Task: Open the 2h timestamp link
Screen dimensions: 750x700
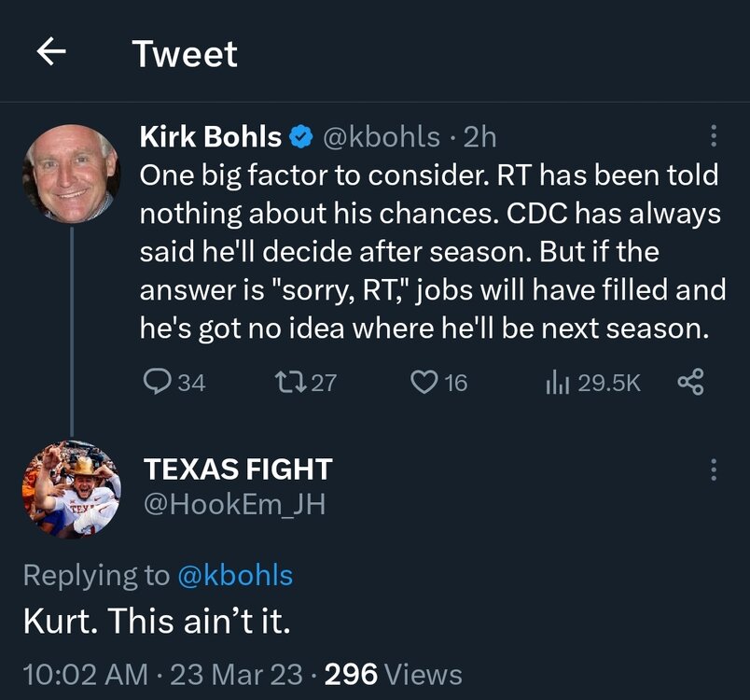Action: [x=476, y=137]
